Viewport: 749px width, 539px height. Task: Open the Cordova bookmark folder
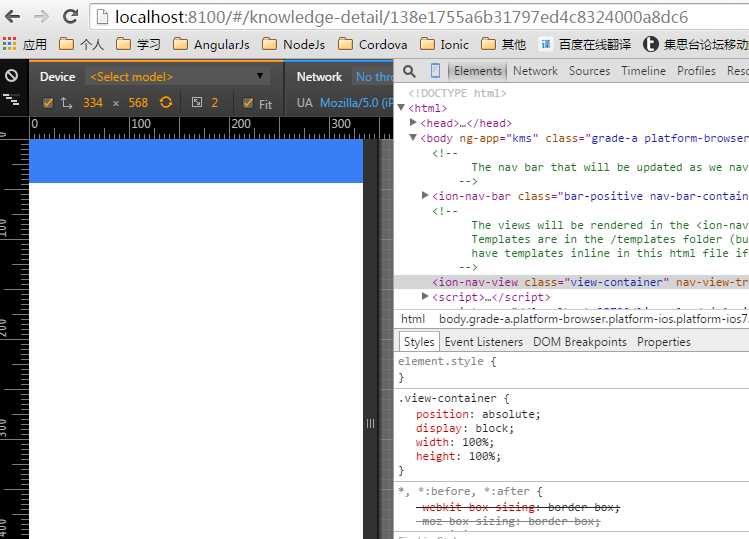[x=373, y=44]
